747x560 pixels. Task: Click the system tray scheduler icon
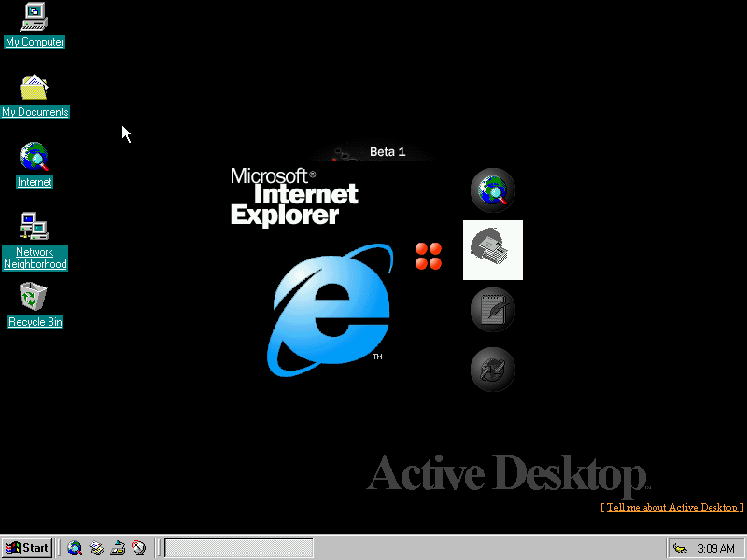680,548
